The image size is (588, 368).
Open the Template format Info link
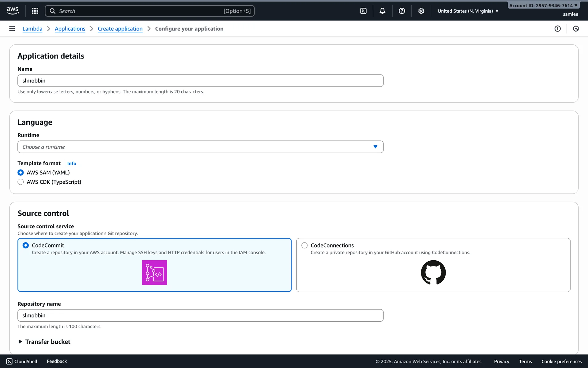coord(71,163)
